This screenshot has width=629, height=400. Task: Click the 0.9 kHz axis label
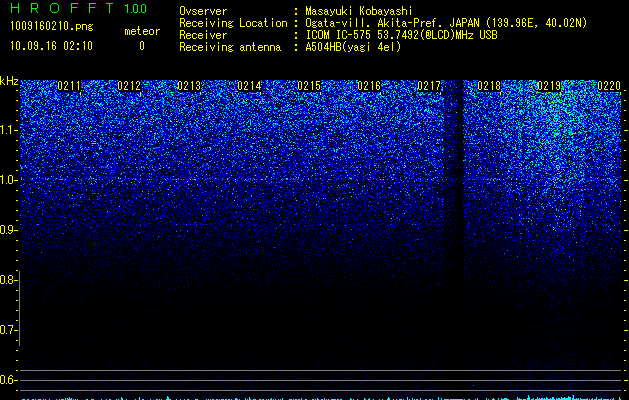[x=9, y=230]
